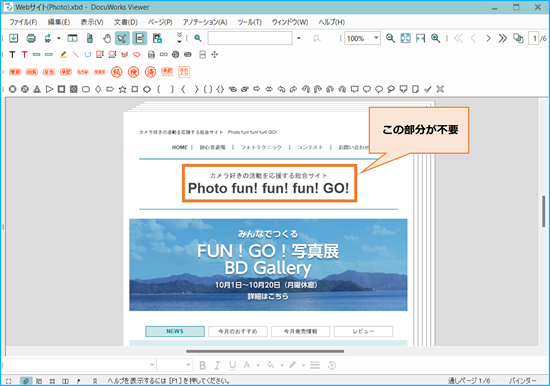
Task: Open the 文書(D) menu
Action: coord(126,22)
